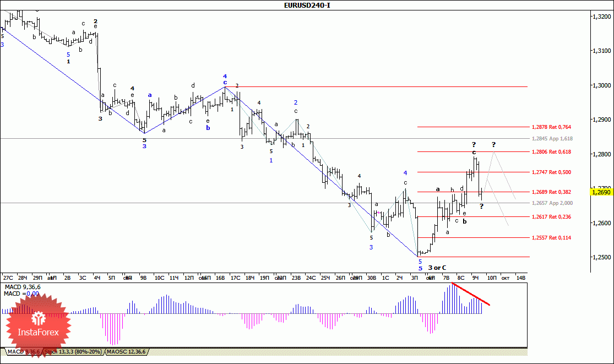Click the 1,2557 Ret 0,114 level label
Image resolution: width=614 pixels, height=364 pixels.
click(551, 237)
